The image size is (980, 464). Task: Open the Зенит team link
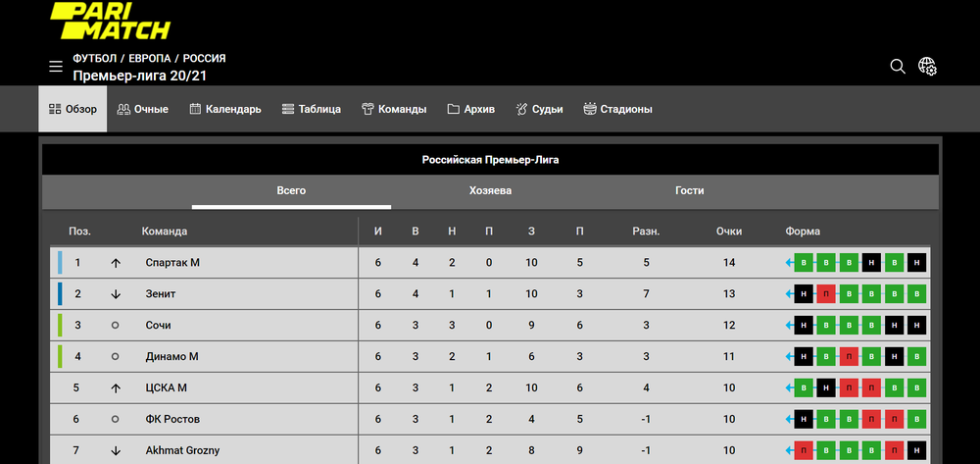click(162, 294)
